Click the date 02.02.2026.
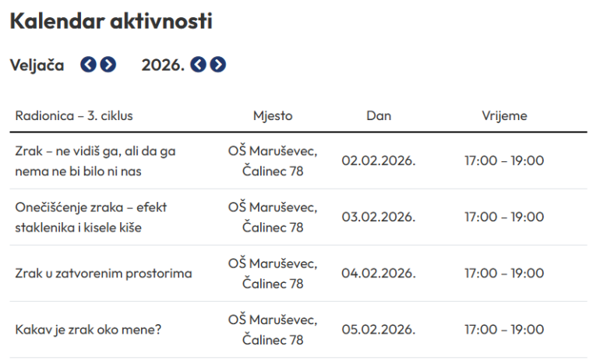The height and width of the screenshot is (364, 600). coord(379,161)
